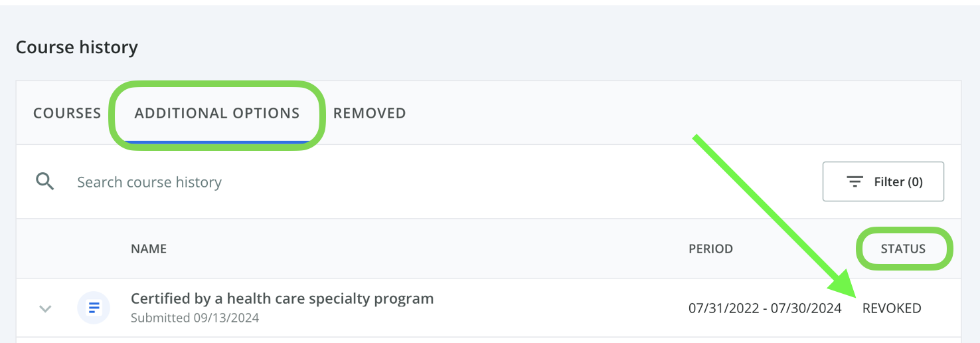Screen dimensions: 980x343
Task: Click the filter lines icon
Action: (855, 181)
